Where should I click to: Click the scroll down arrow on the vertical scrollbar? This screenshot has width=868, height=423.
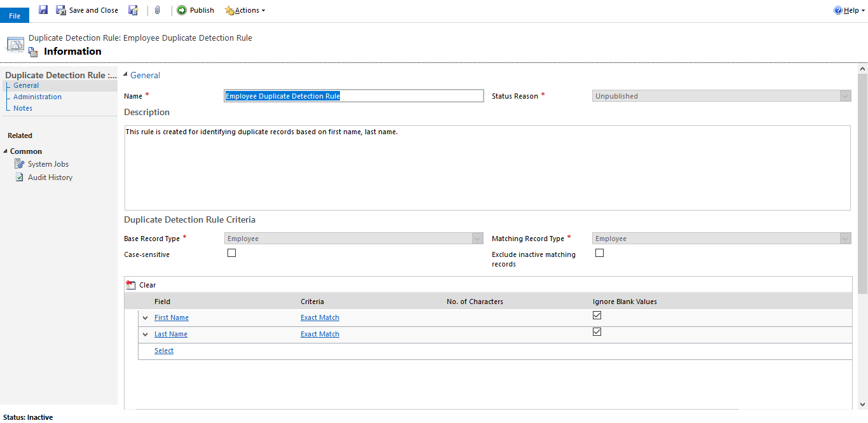coord(862,404)
